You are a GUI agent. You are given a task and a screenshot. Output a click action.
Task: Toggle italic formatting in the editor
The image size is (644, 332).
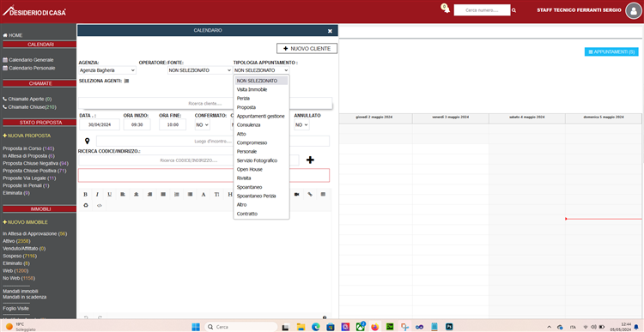pos(97,194)
